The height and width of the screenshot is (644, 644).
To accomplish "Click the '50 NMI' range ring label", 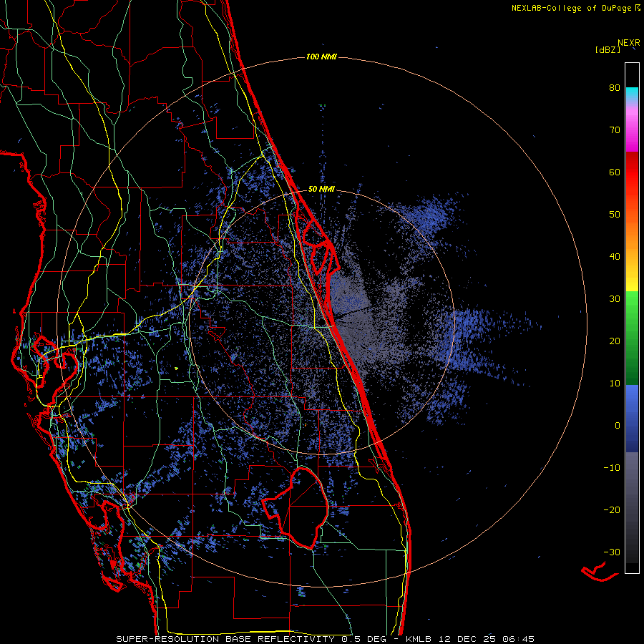I will point(321,190).
